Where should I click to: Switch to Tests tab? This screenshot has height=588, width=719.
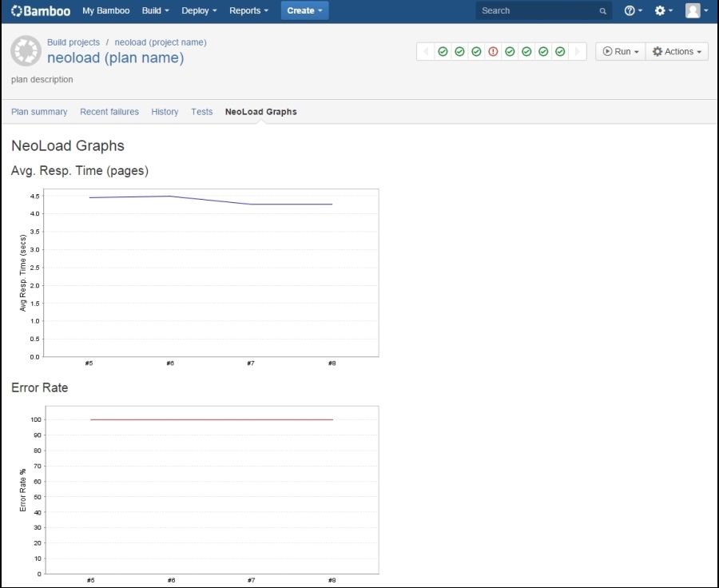point(202,112)
